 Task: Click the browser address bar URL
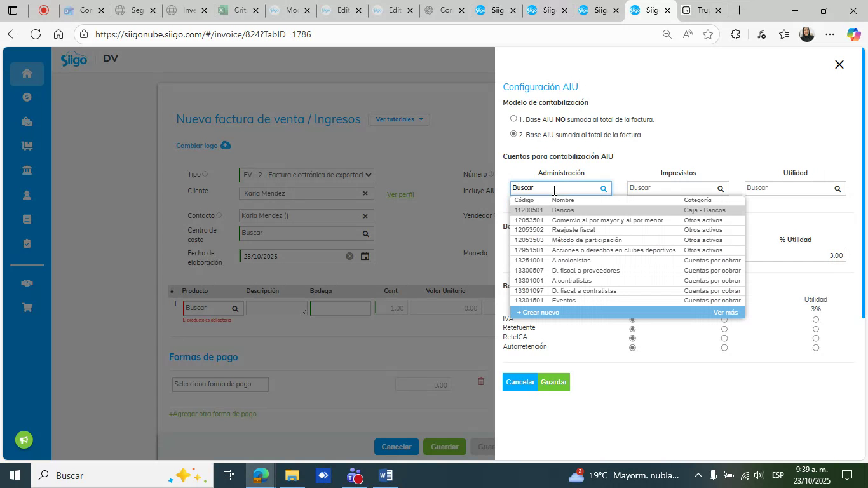click(x=203, y=34)
